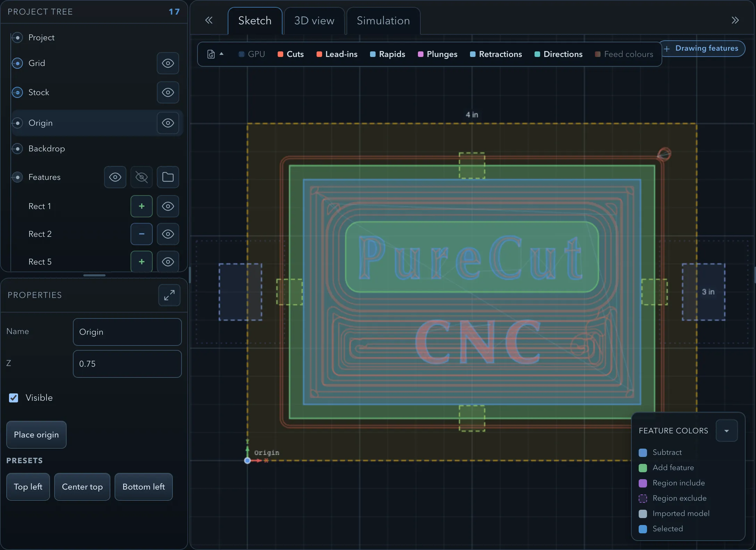The width and height of the screenshot is (756, 550).
Task: Click Rect 2 subtract mode minus icon
Action: 142,234
